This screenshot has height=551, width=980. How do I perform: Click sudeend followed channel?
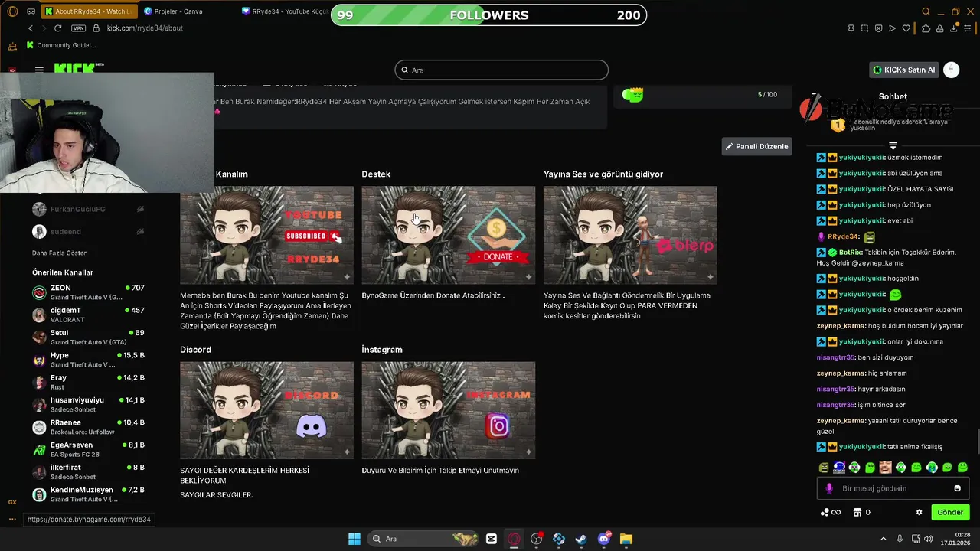click(88, 231)
